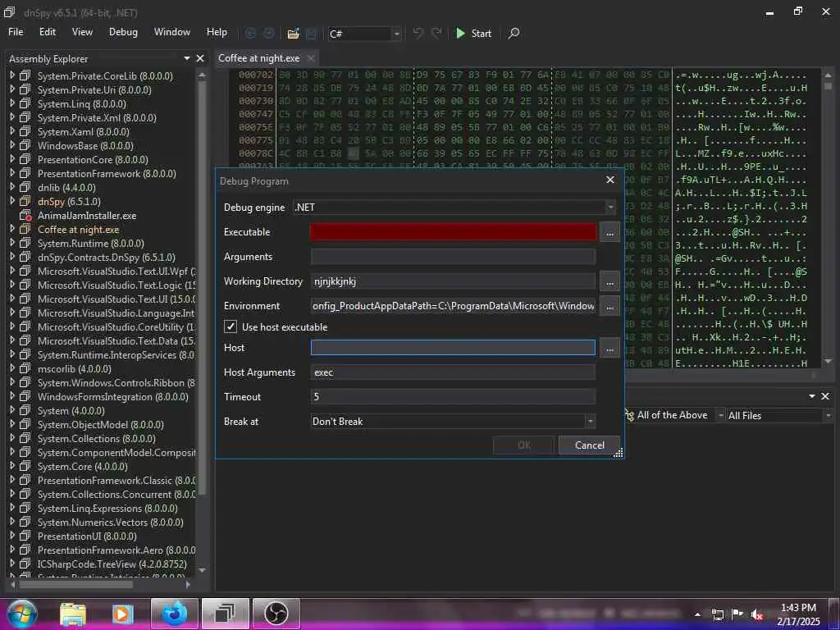
Task: Click the Redo toolbar icon
Action: point(436,33)
